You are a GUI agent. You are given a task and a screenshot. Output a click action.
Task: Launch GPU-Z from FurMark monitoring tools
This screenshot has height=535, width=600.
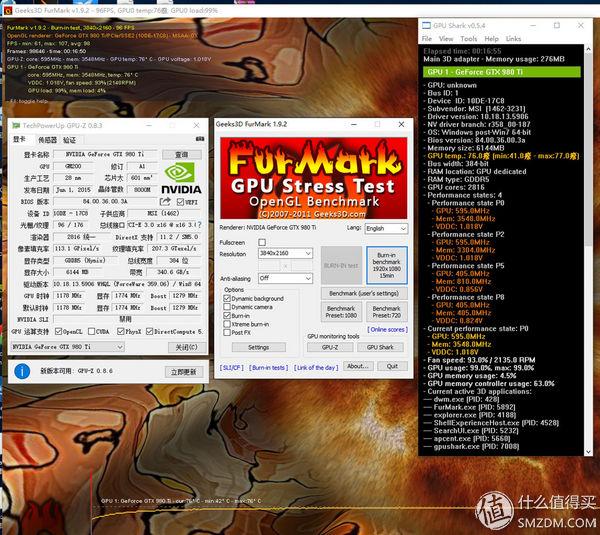[x=330, y=347]
